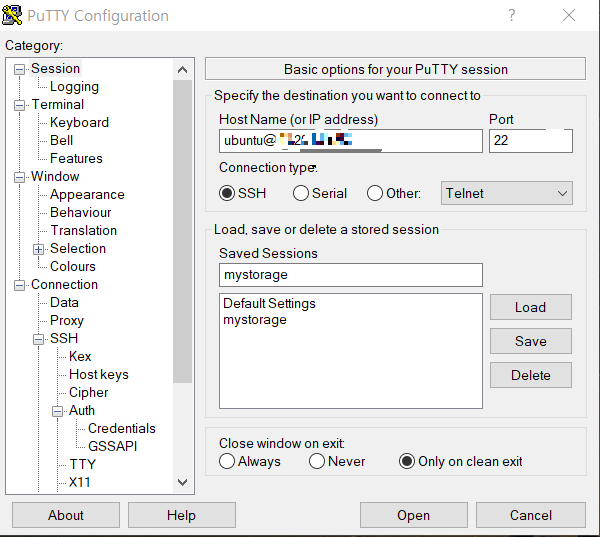Open the Telnet protocol dropdown
This screenshot has height=537, width=600.
coord(507,193)
